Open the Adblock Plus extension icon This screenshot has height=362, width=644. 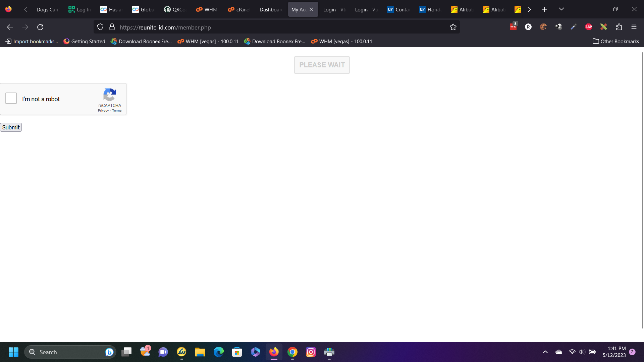(588, 27)
